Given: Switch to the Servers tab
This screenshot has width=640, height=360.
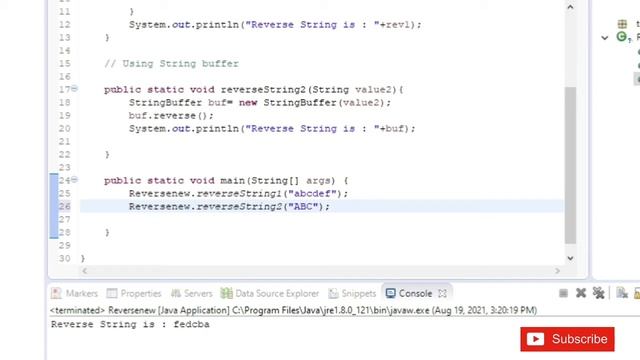Looking at the screenshot, I should [192, 293].
